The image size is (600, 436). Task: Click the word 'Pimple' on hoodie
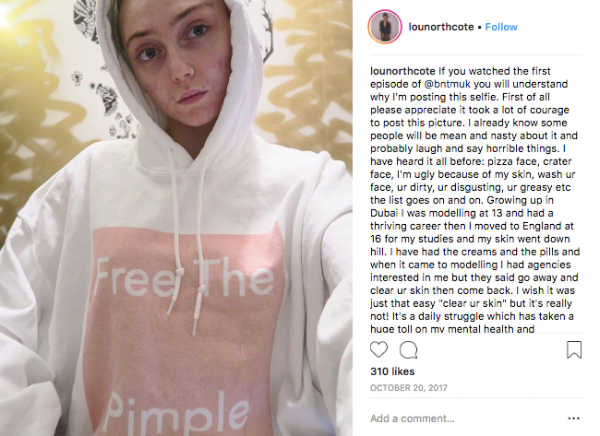pyautogui.click(x=175, y=414)
